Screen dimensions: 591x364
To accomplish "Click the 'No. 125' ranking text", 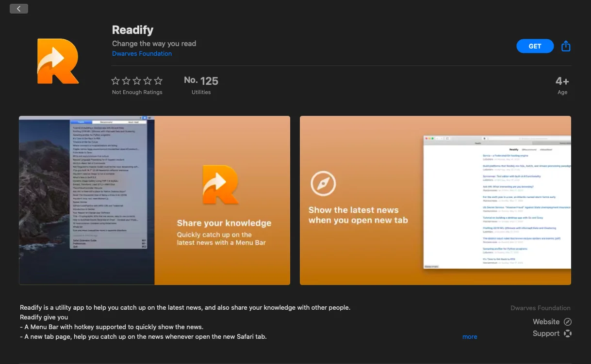I will (201, 81).
